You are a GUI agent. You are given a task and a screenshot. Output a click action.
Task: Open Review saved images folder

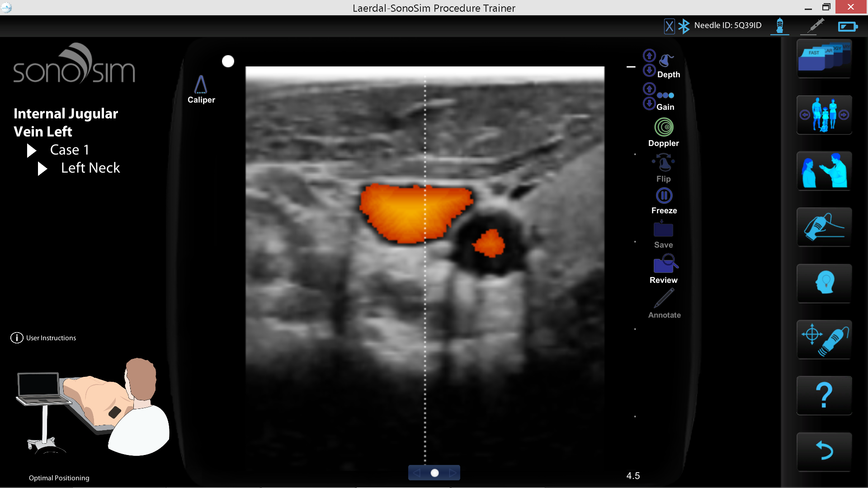pos(664,264)
